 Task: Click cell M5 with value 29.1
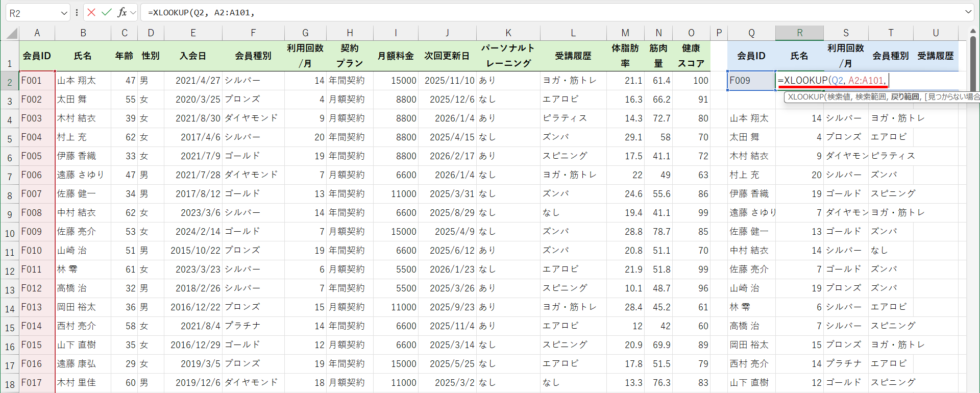coord(625,137)
